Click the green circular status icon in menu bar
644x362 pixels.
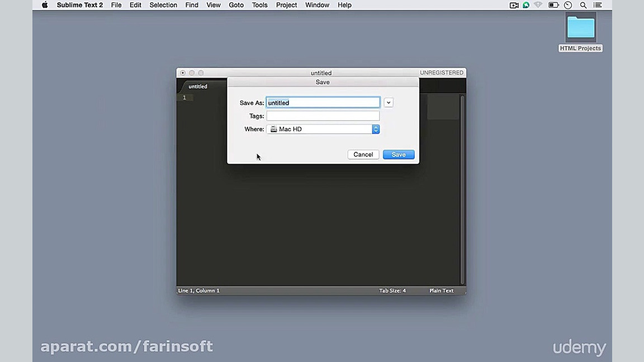tap(525, 5)
